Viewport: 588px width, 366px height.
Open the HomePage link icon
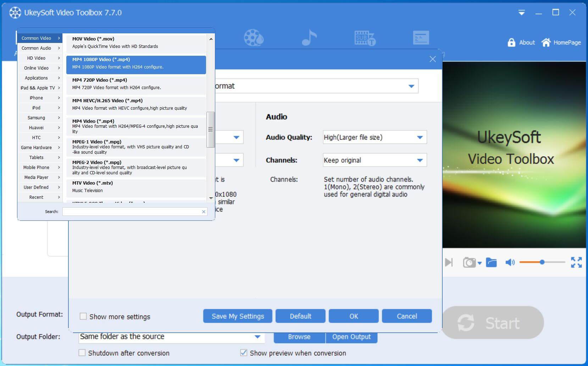pos(546,43)
